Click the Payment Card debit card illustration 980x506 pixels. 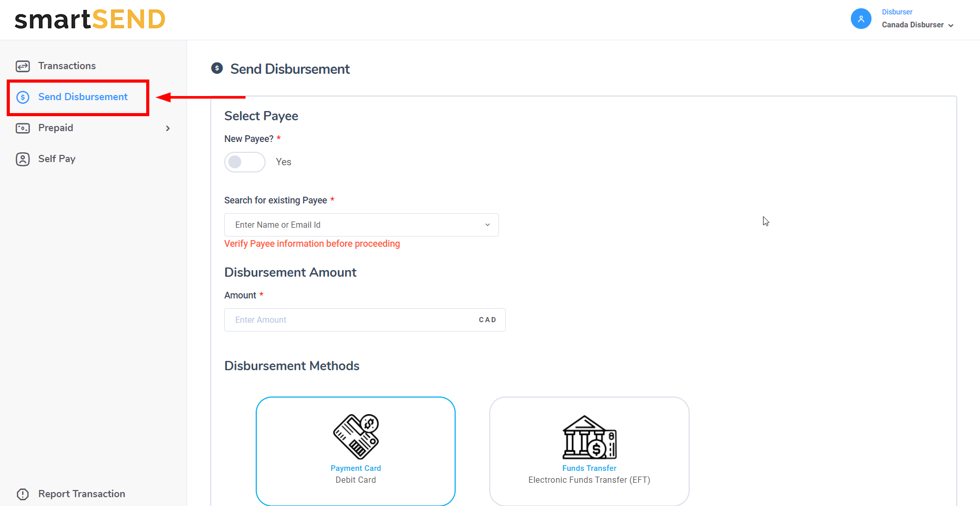coord(355,436)
